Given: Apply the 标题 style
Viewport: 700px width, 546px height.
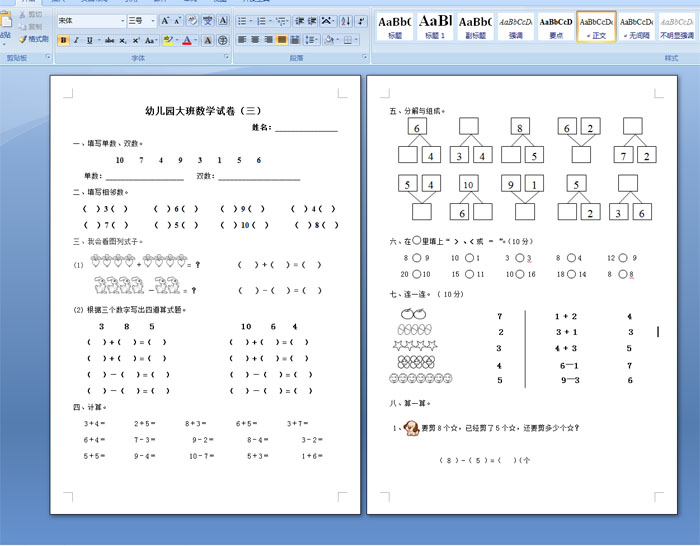Looking at the screenshot, I should point(395,27).
